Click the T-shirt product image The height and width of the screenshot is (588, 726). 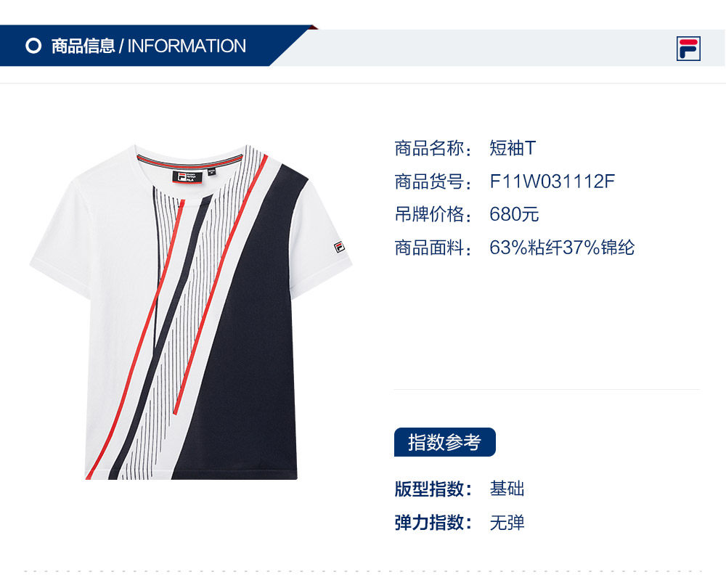tap(191, 312)
